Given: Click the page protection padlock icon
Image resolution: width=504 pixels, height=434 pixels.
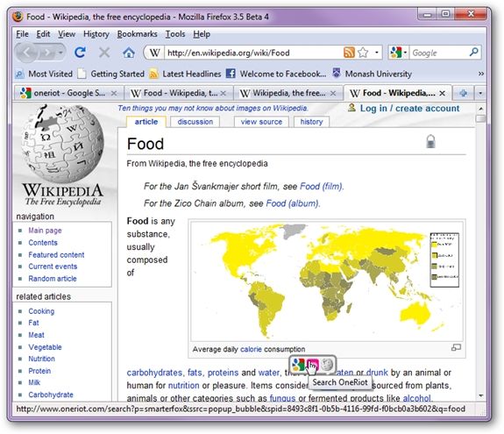Looking at the screenshot, I should (430, 141).
